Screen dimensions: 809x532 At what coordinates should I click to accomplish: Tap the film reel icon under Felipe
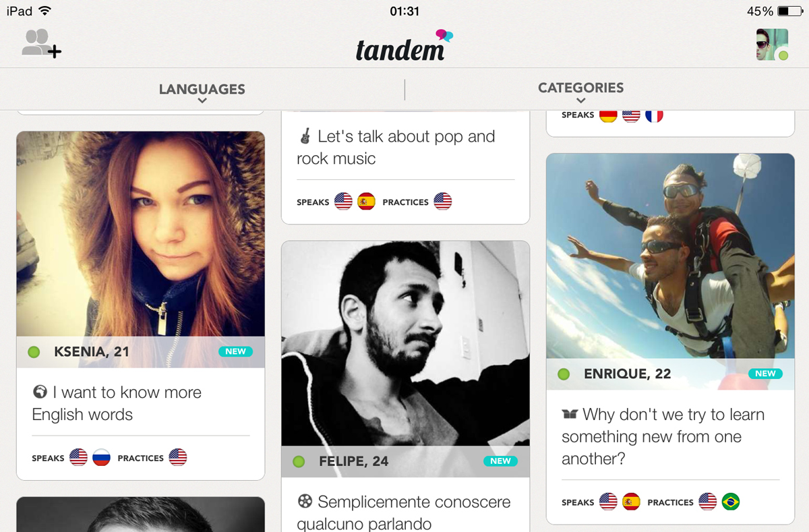[x=305, y=501]
